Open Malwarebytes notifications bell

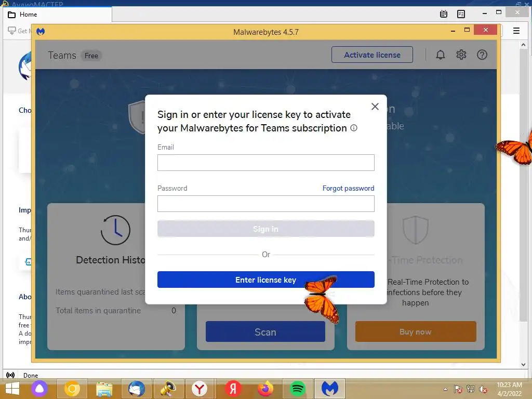[x=440, y=55]
